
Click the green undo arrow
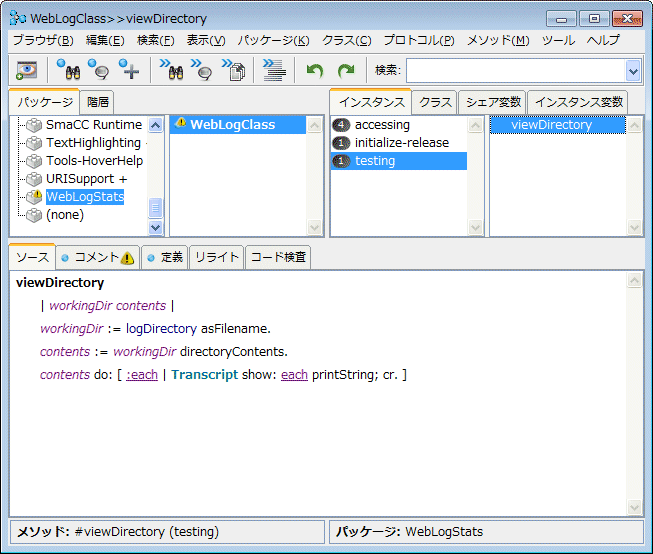315,70
